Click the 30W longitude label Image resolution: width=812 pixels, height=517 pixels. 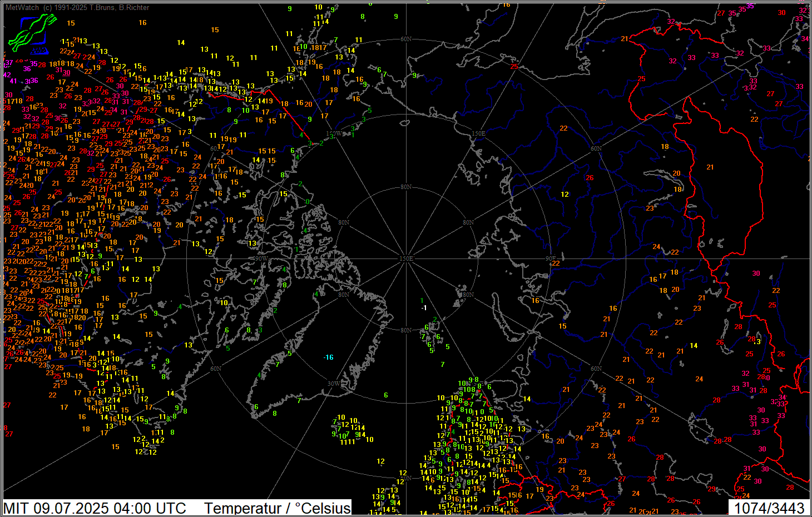coord(334,384)
